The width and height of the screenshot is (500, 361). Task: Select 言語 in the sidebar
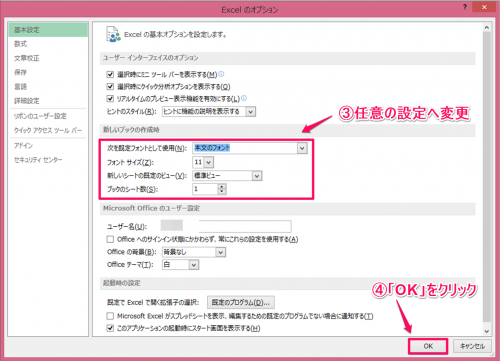pos(48,87)
